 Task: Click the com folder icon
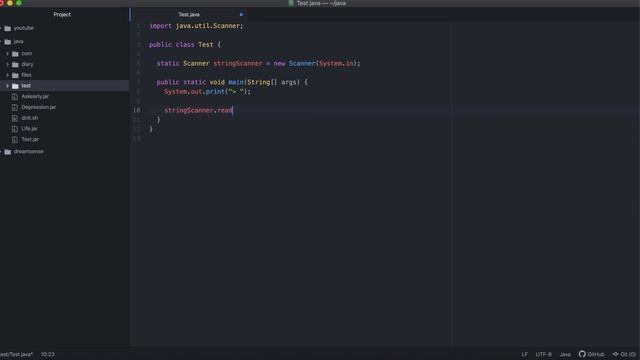[15, 54]
